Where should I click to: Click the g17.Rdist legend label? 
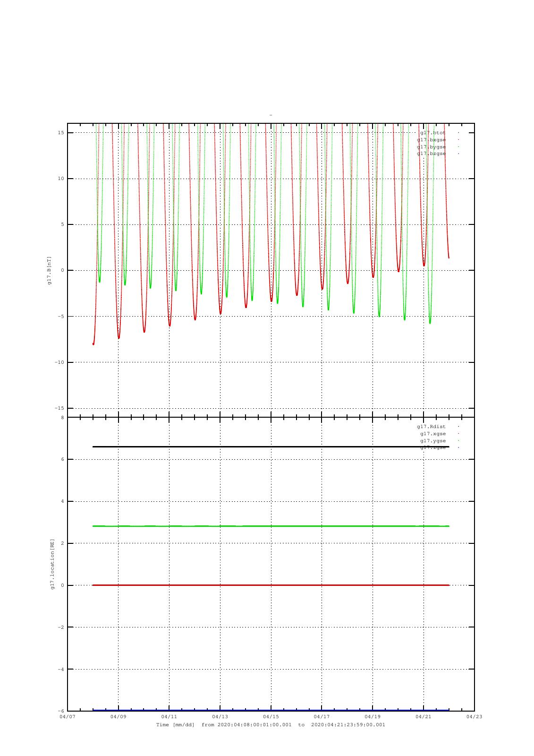point(431,427)
